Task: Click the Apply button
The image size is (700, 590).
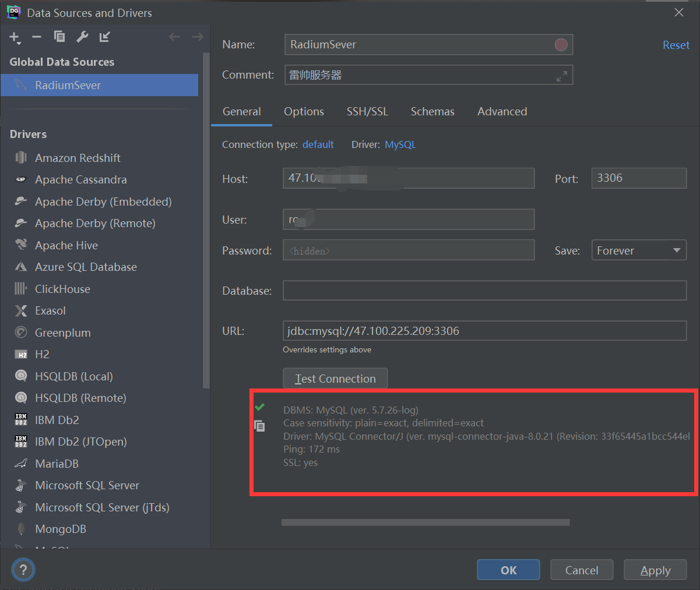Action: point(655,570)
